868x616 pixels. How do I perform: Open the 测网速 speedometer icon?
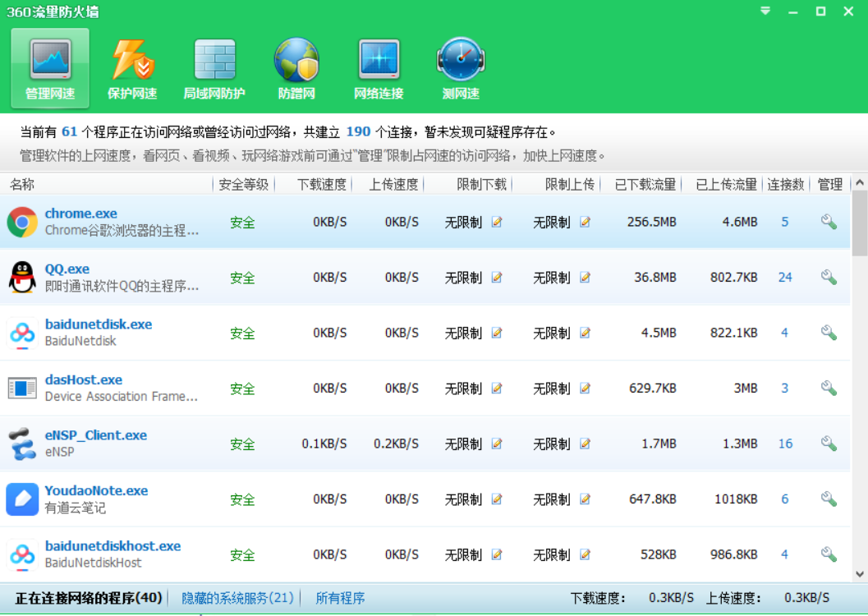pyautogui.click(x=461, y=60)
